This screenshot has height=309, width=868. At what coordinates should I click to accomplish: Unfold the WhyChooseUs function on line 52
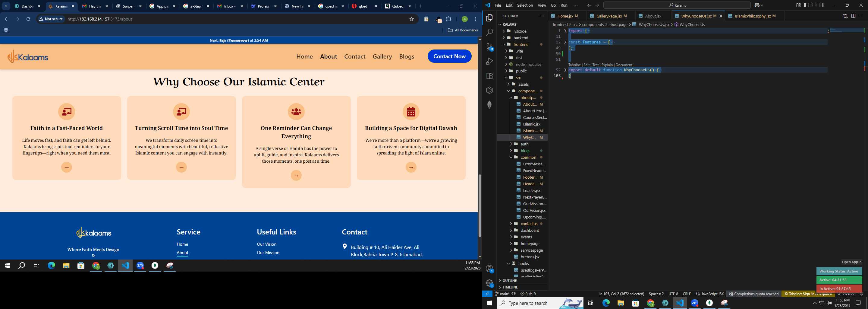[565, 70]
